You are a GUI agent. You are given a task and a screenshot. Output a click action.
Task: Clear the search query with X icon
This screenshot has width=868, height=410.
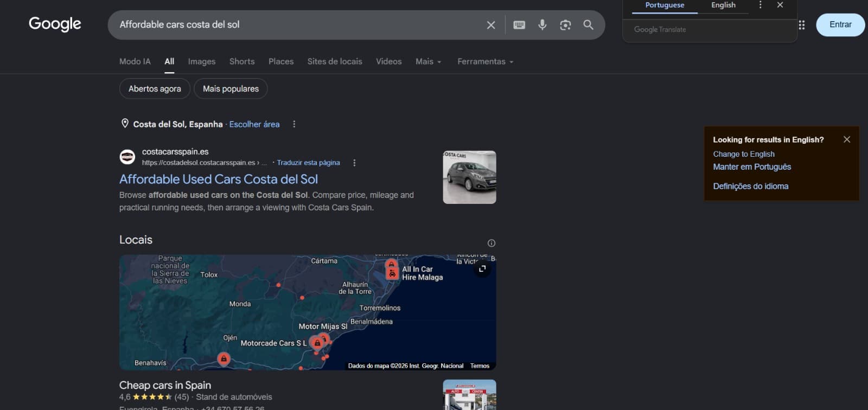[491, 25]
